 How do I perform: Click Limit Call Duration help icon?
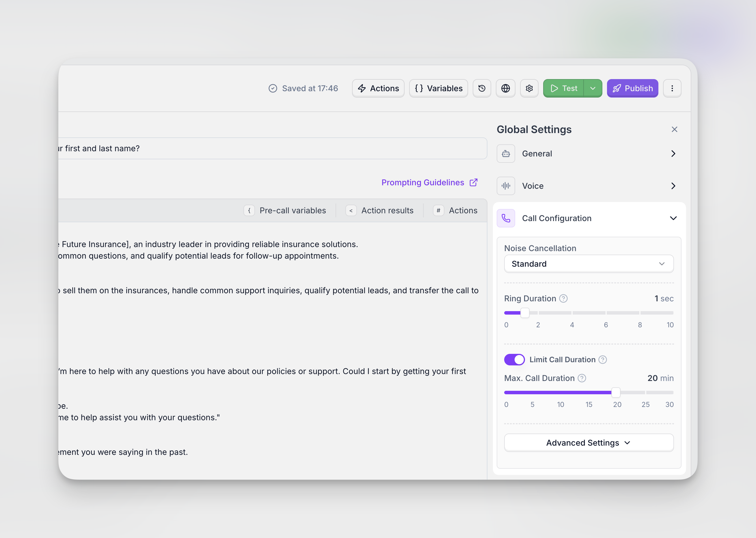coord(603,359)
